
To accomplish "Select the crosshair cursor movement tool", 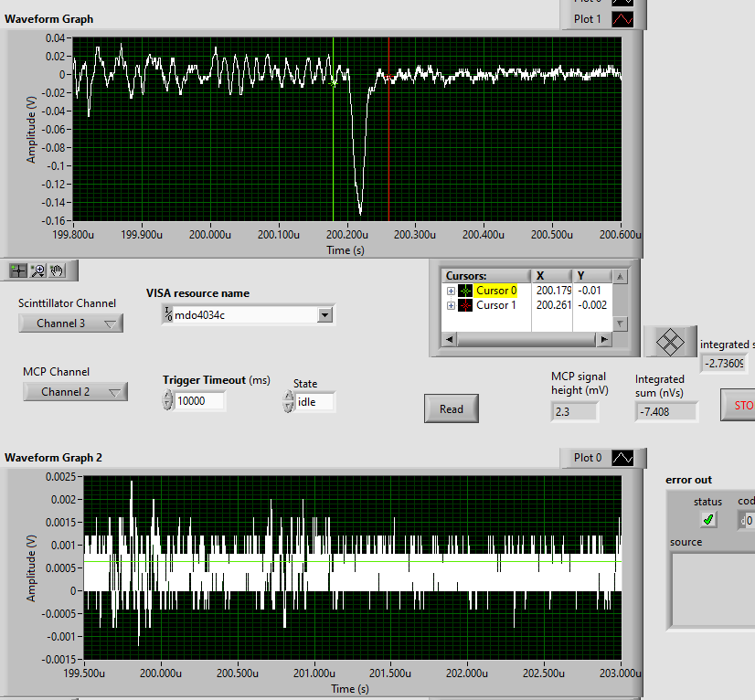I will point(17,270).
